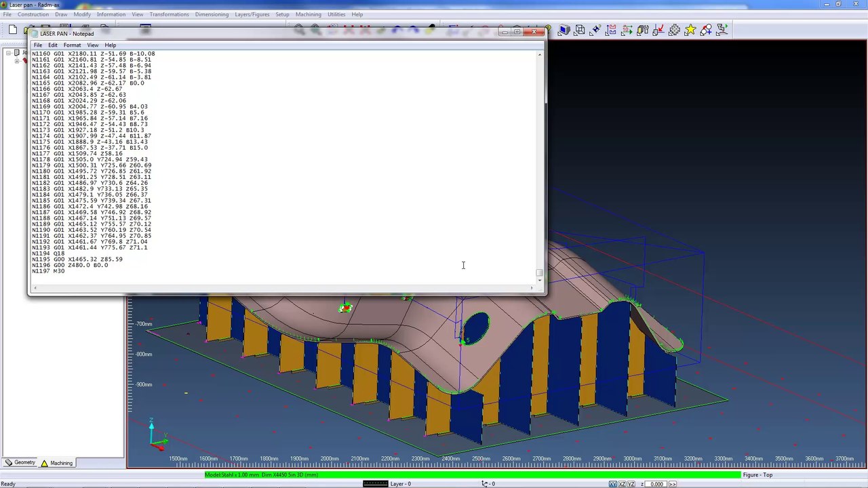Open the File menu in Radan
Image resolution: width=868 pixels, height=488 pixels.
pyautogui.click(x=7, y=14)
